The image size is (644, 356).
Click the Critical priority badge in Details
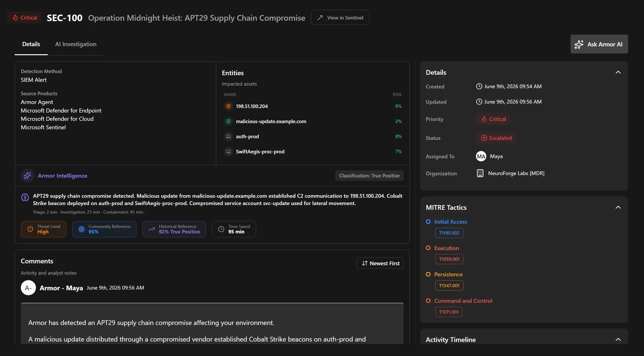pyautogui.click(x=493, y=119)
